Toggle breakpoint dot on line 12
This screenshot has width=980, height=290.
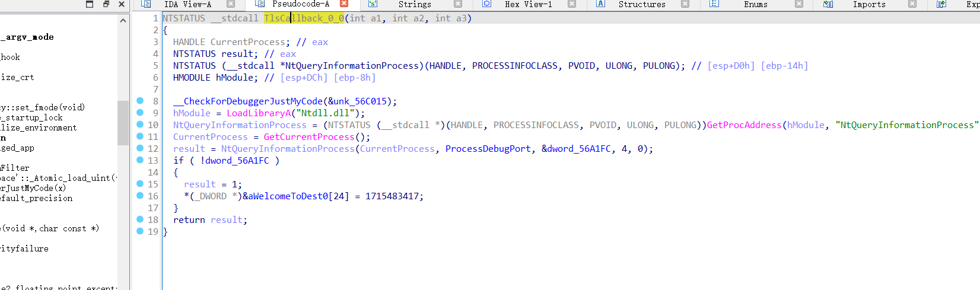pos(140,148)
